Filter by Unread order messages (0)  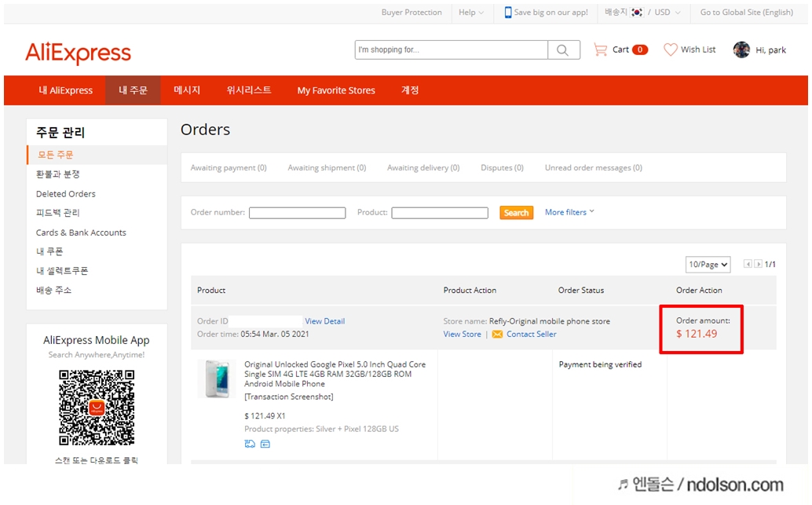click(x=594, y=168)
